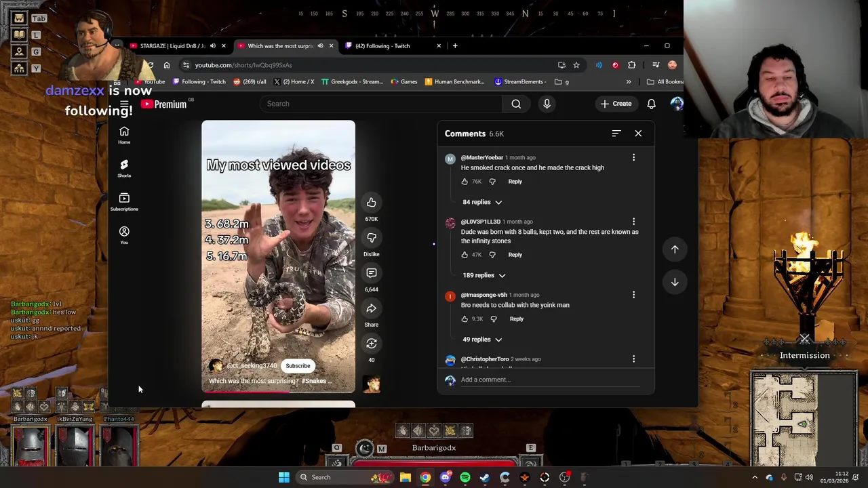Screen dimensions: 868x488
Task: Start voice search with the microphone icon
Action: [x=547, y=104]
